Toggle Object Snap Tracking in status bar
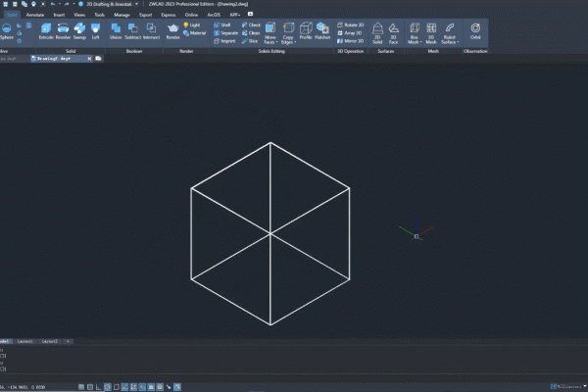This screenshot has height=392, width=588. click(x=124, y=387)
